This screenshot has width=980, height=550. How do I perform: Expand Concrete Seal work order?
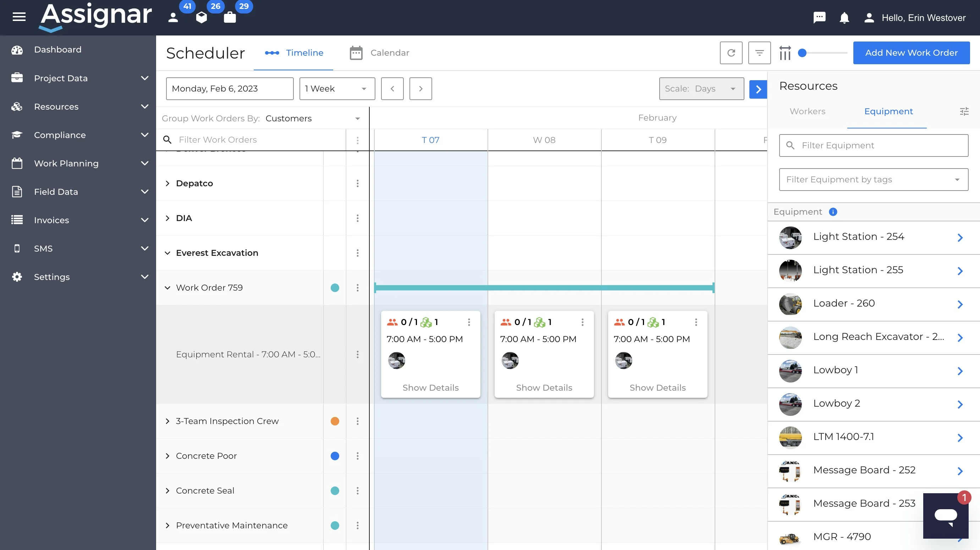(x=167, y=491)
